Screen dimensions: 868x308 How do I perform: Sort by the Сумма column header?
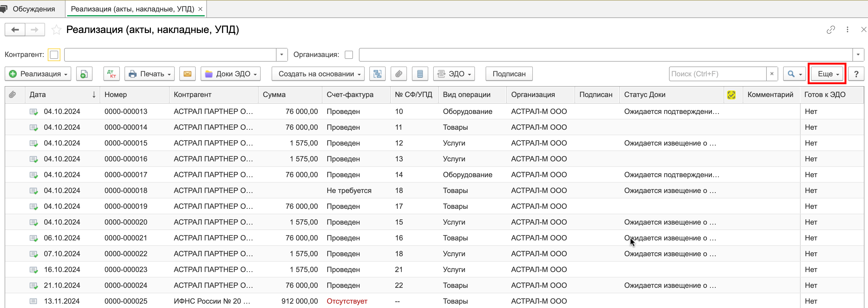point(290,95)
